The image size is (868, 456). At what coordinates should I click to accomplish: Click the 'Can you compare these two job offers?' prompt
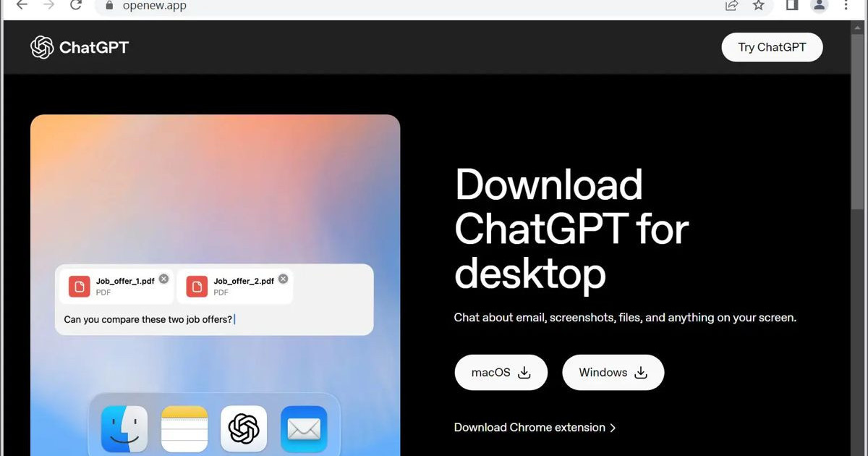(x=148, y=319)
